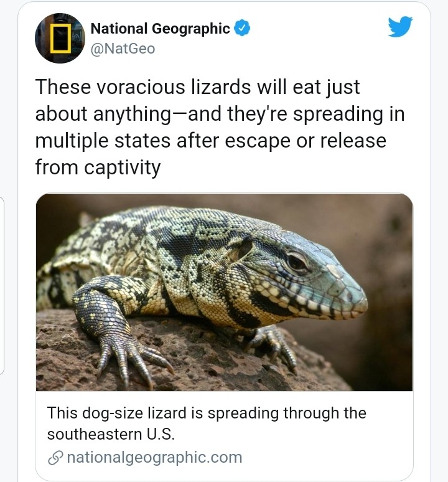Click the tweet line "about anything—and they're spreading"
Image resolution: width=448 pixels, height=482 pixels.
209,114
